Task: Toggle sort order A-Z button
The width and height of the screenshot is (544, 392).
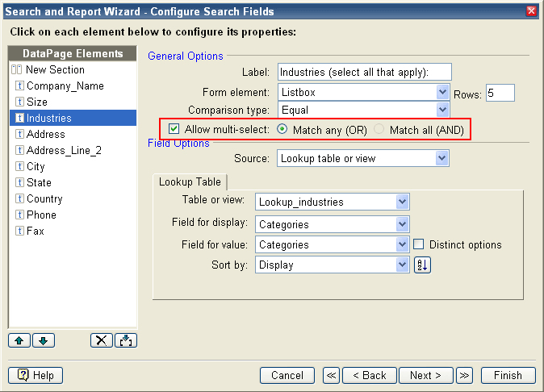Action: [x=422, y=265]
